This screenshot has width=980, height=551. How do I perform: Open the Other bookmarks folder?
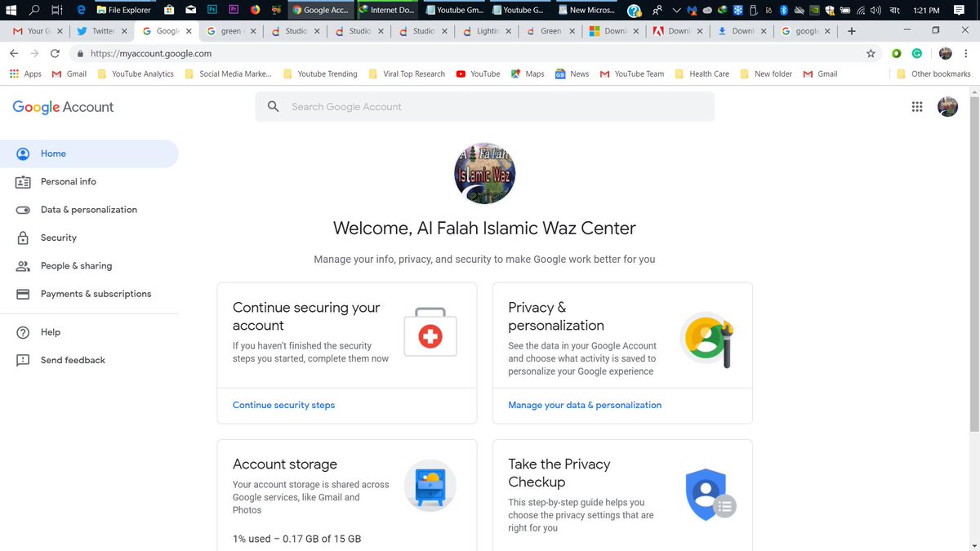click(x=933, y=73)
